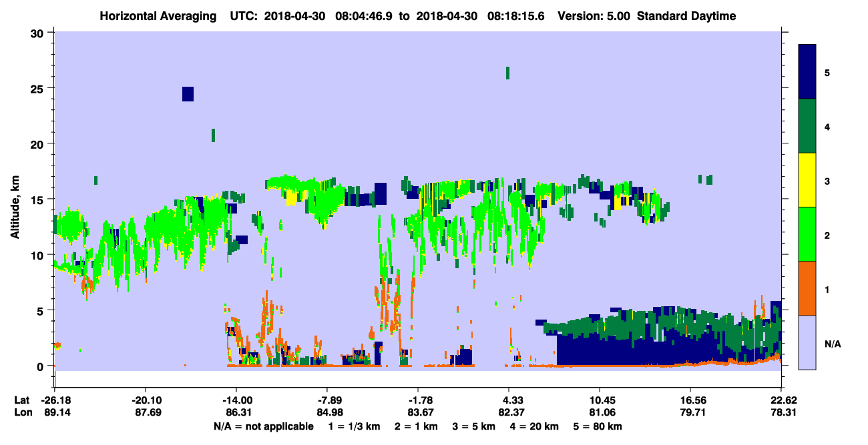Click the bright green colorbar segment labeled 2

[x=807, y=234]
